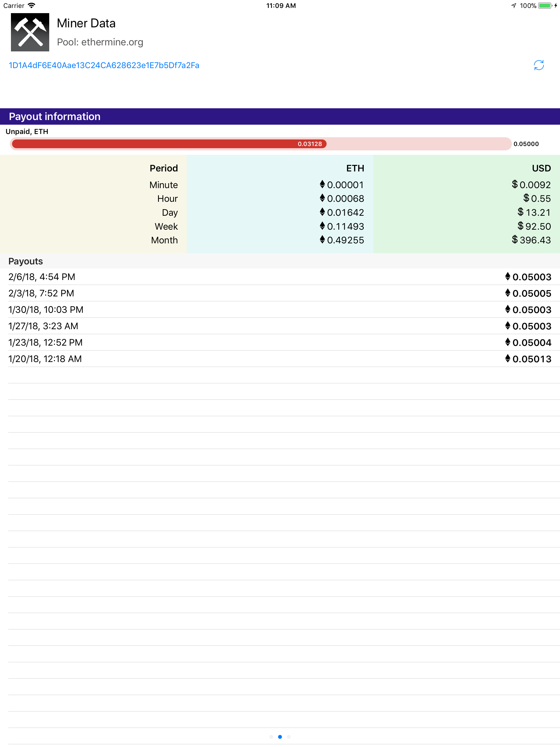Viewport: 560px width, 747px height.
Task: Tap the Miner Data hammers app icon
Action: (x=30, y=33)
